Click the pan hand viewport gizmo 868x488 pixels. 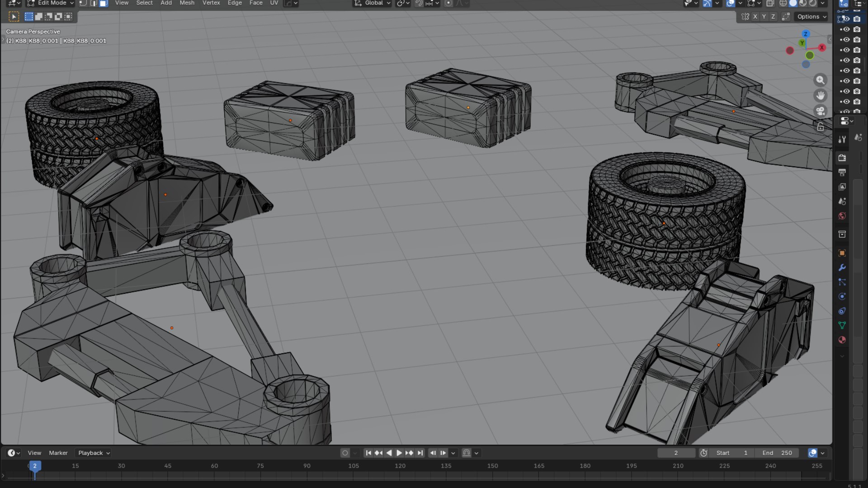[820, 96]
